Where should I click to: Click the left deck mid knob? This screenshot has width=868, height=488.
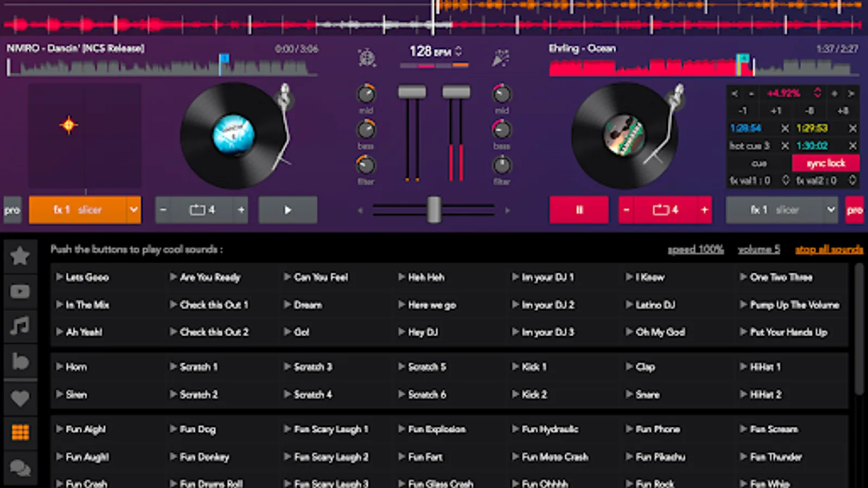[x=366, y=94]
